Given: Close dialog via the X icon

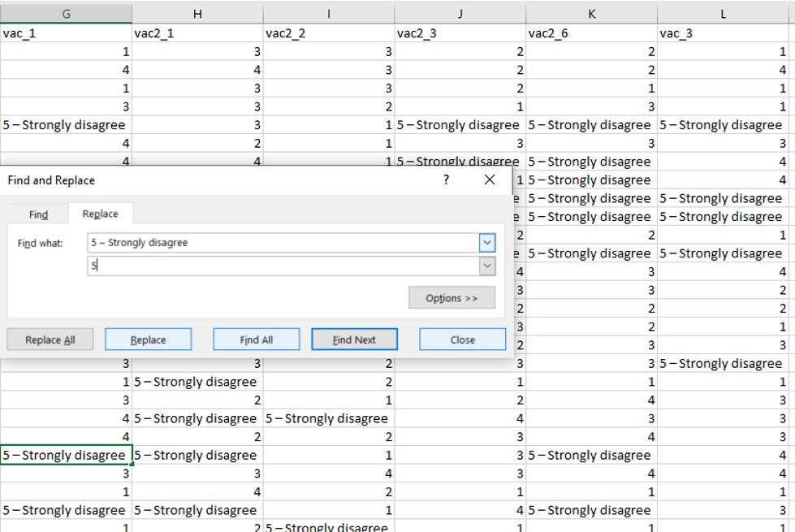Looking at the screenshot, I should pos(491,179).
